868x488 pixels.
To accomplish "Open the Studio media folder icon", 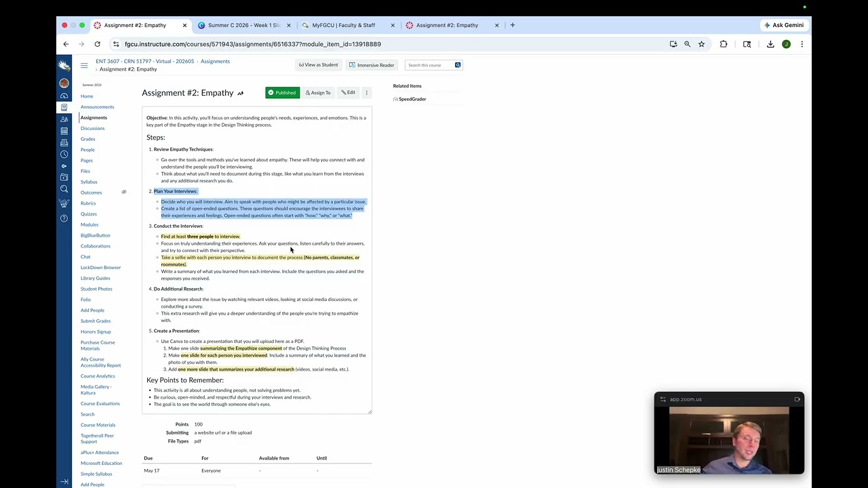I will (x=64, y=178).
